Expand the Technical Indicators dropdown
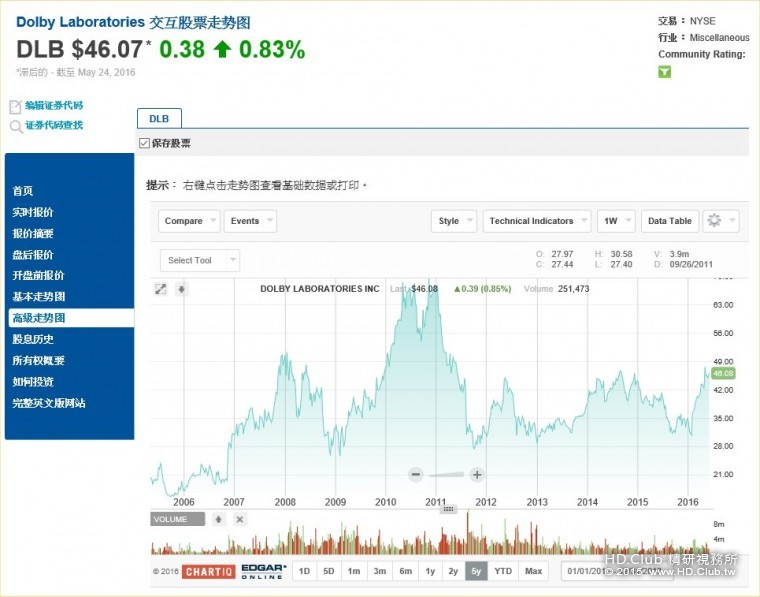The width and height of the screenshot is (760, 597). (536, 221)
